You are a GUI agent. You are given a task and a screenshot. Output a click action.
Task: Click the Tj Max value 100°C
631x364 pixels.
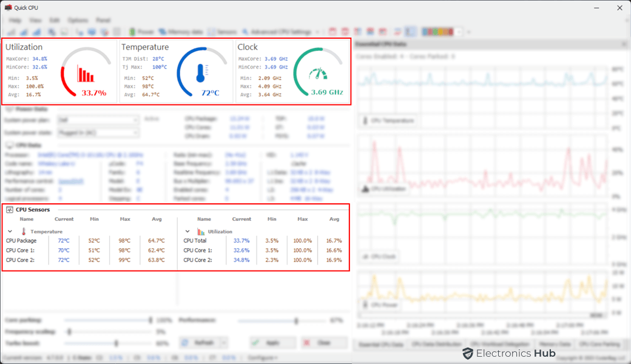click(160, 67)
